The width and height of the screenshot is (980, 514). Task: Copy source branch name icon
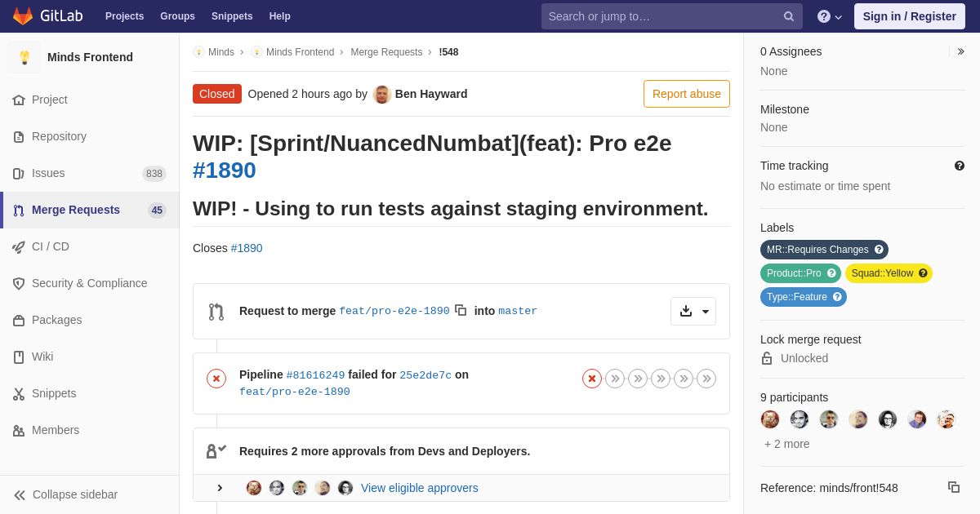[461, 310]
